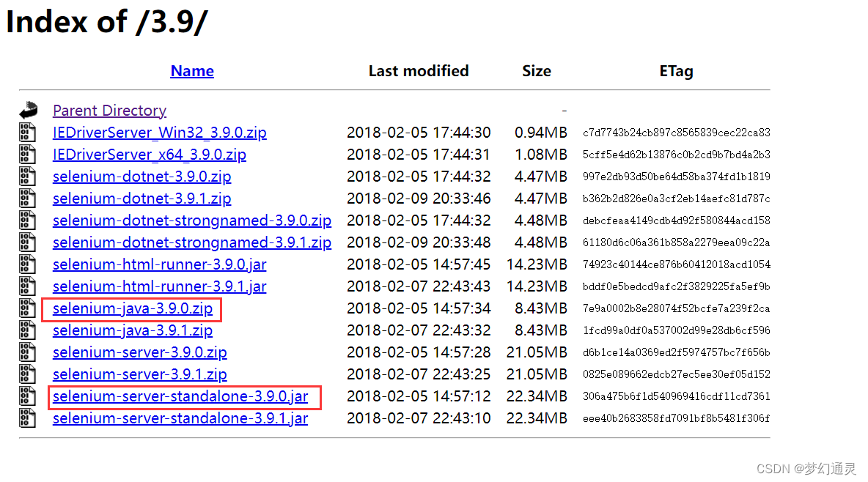Click date 2018-02-05 14:57:45
The image size is (868, 482).
[419, 264]
